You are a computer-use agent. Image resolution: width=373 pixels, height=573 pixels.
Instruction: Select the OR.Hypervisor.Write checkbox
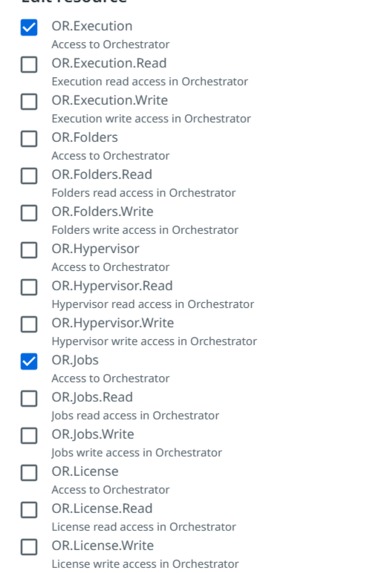point(29,324)
